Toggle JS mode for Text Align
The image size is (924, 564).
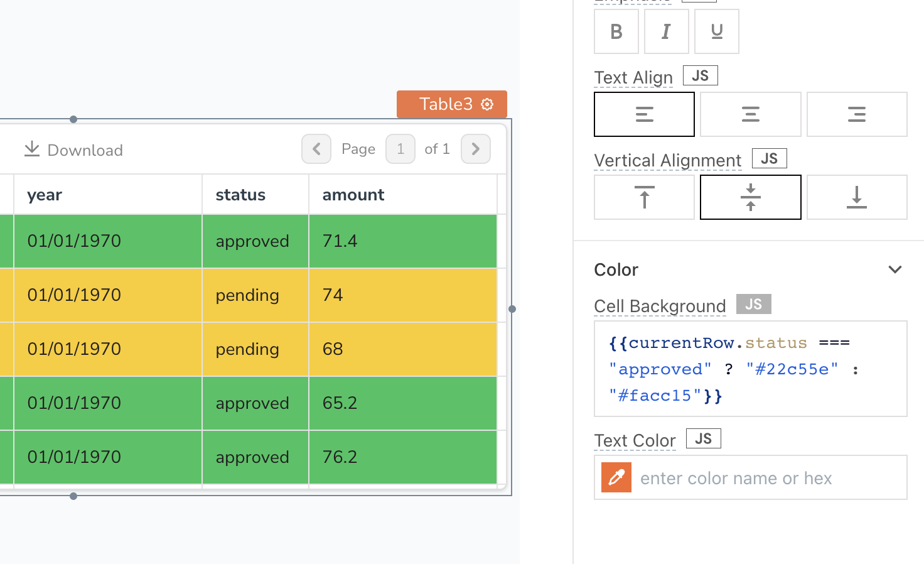700,75
